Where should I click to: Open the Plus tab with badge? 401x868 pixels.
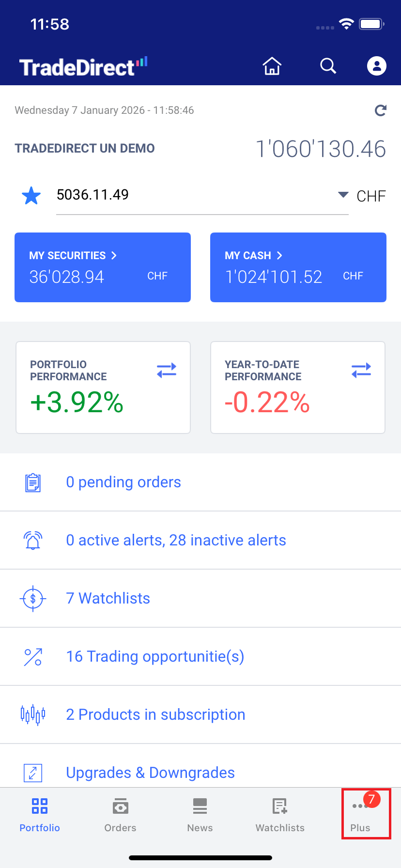(x=360, y=815)
